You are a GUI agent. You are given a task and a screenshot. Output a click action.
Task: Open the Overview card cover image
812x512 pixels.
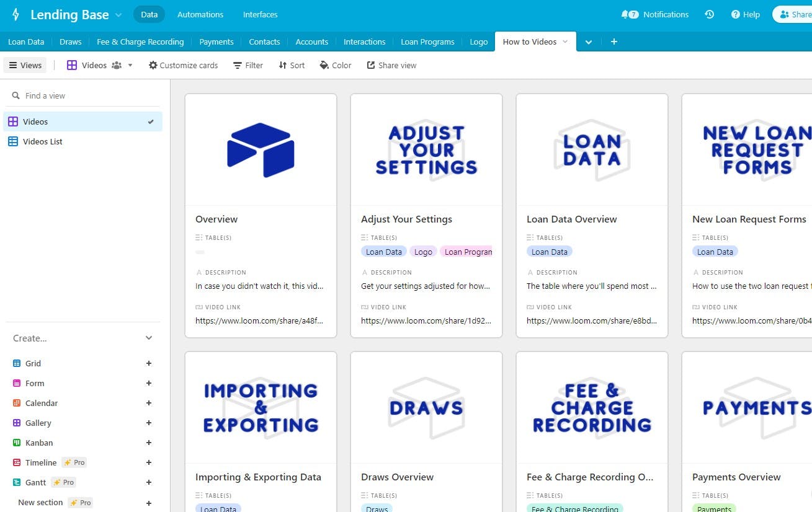coord(261,150)
